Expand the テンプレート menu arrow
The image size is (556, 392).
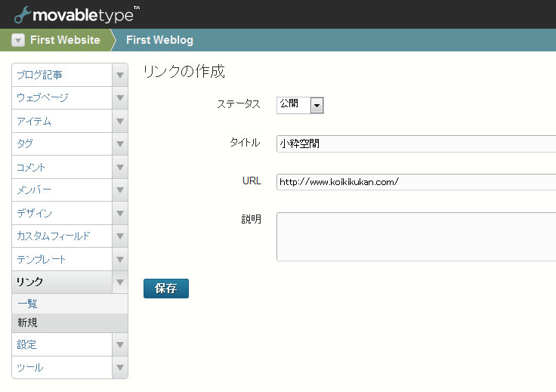(120, 259)
